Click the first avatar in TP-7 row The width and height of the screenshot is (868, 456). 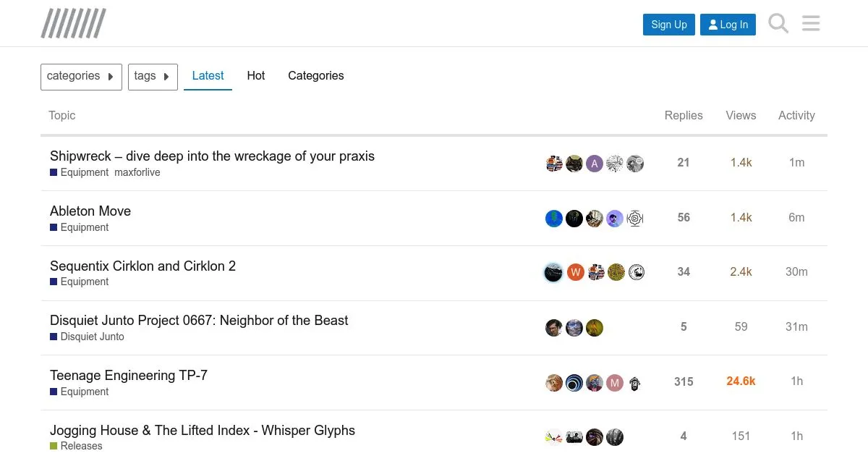[x=554, y=383]
